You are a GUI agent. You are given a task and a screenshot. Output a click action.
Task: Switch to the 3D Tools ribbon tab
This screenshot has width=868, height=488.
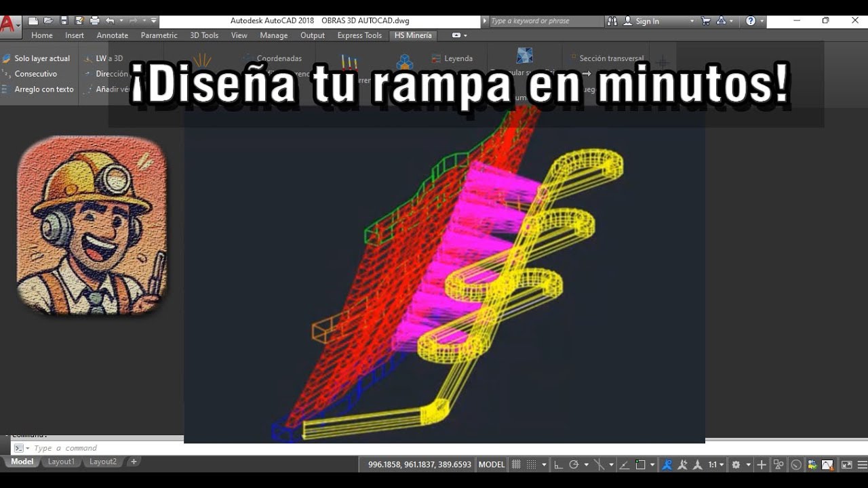(204, 35)
